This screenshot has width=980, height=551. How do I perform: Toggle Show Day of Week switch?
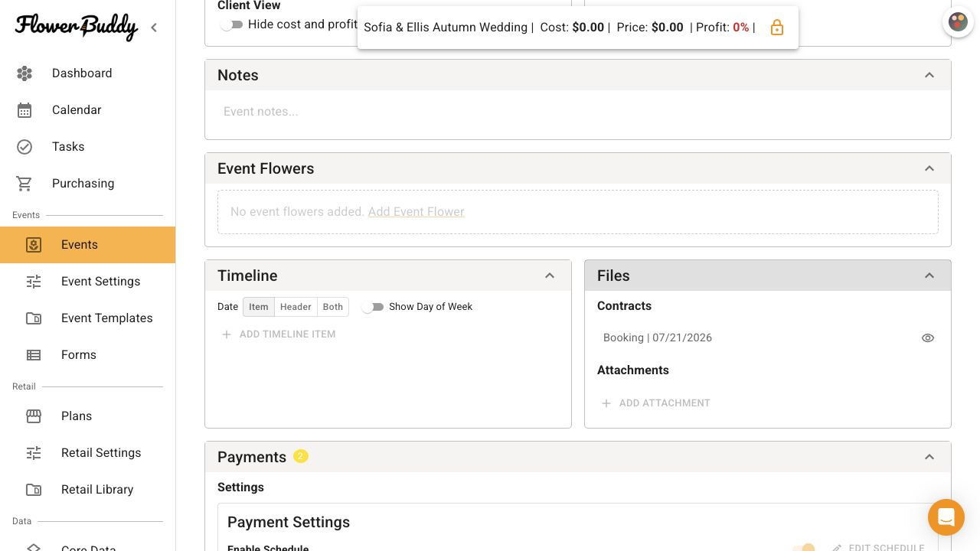click(x=373, y=307)
